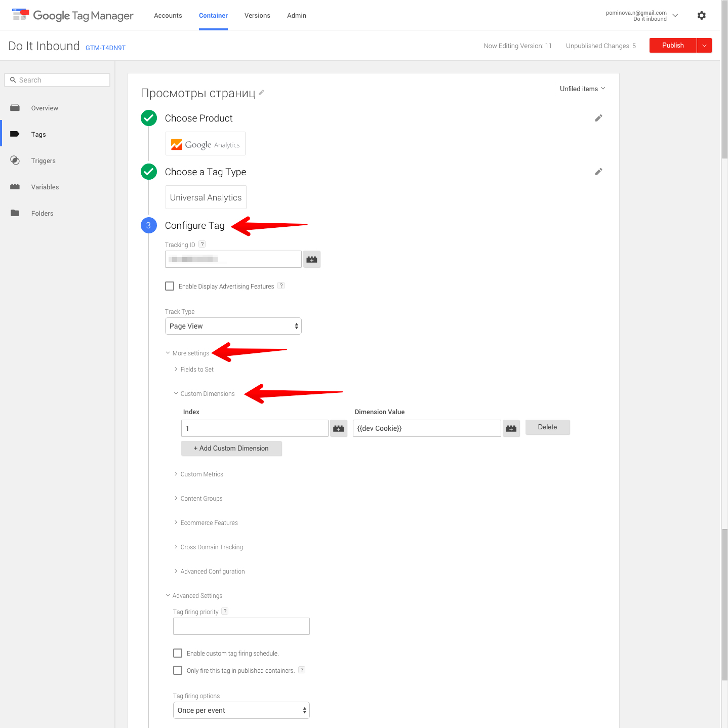Click the green check for Choose a Tag Type

149,172
